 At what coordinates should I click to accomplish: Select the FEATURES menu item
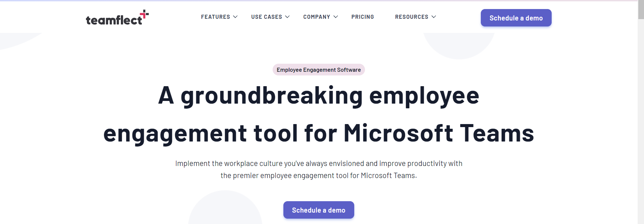click(x=215, y=17)
